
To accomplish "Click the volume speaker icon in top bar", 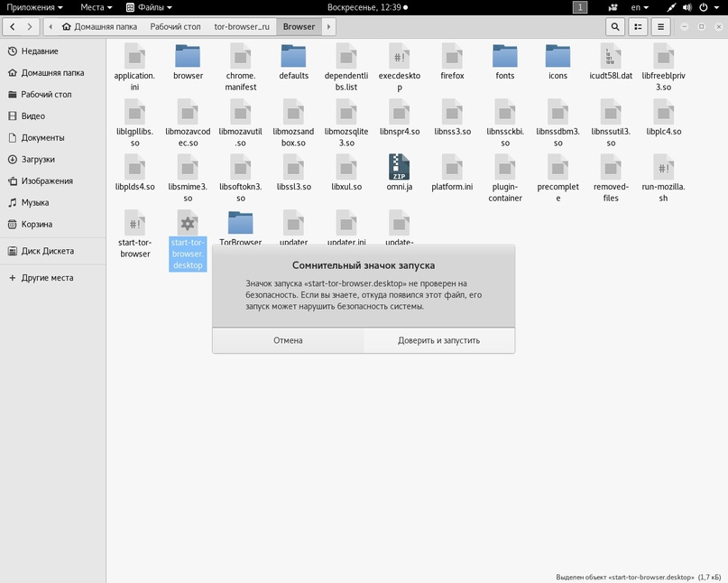I will pos(687,7).
